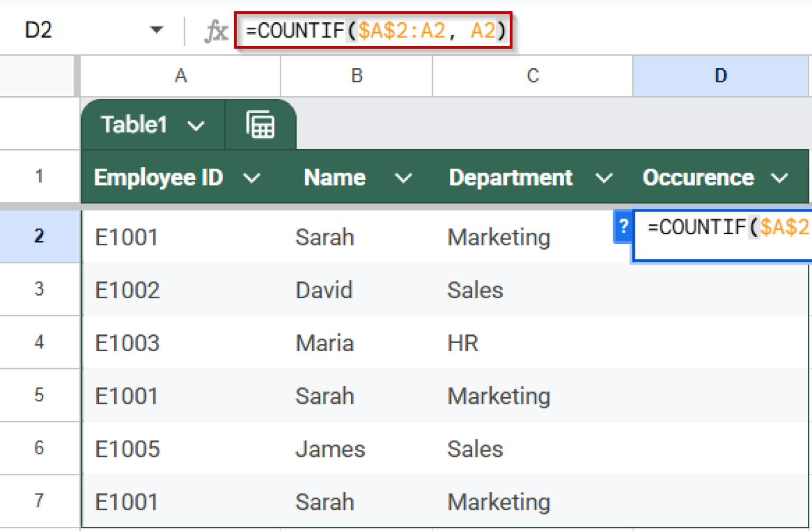Open the Occurence column filter icon
This screenshot has width=812, height=531.
click(780, 178)
